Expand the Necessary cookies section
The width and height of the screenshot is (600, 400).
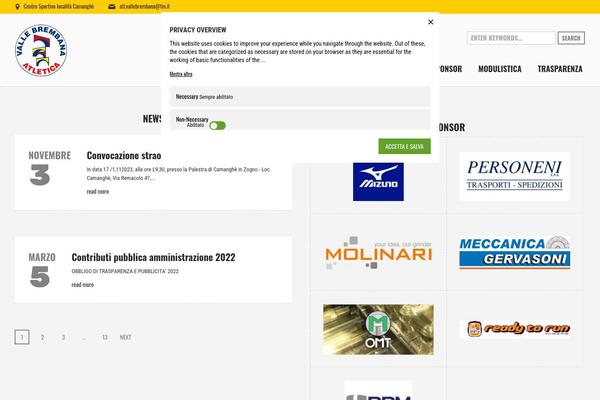tap(300, 96)
